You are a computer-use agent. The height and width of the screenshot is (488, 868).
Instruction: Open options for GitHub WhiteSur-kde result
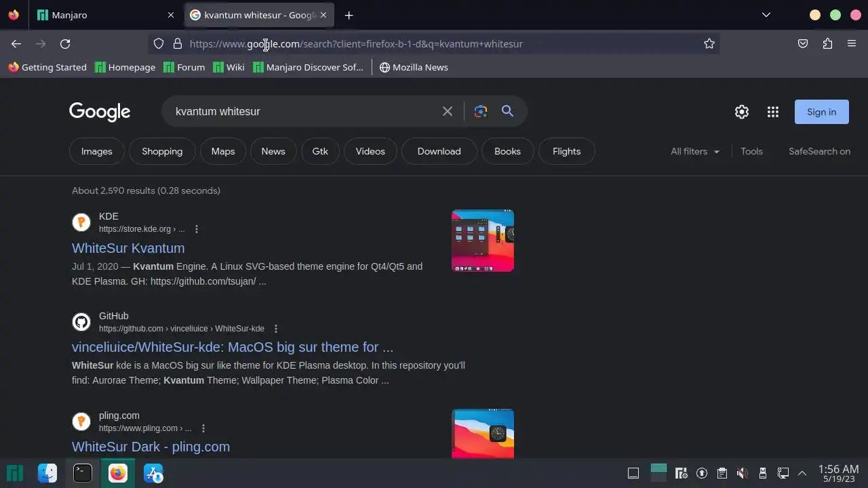click(275, 329)
